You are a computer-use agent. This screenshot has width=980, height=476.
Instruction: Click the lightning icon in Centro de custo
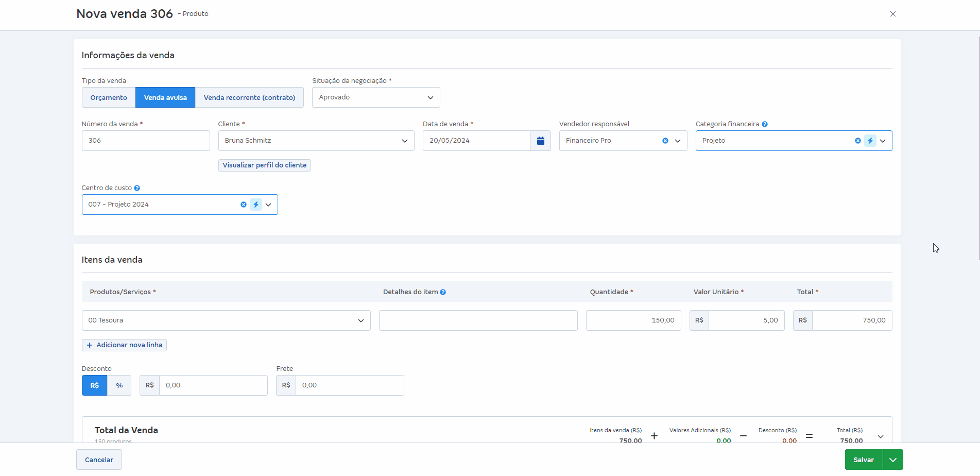click(256, 205)
